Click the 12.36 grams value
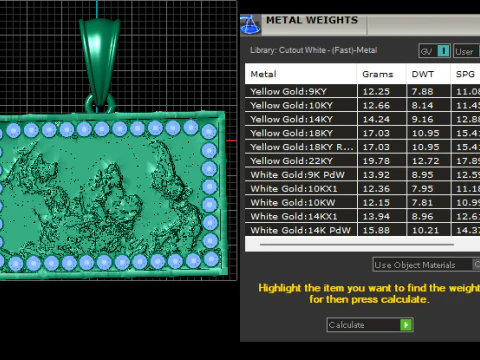This screenshot has height=360, width=480. (376, 189)
